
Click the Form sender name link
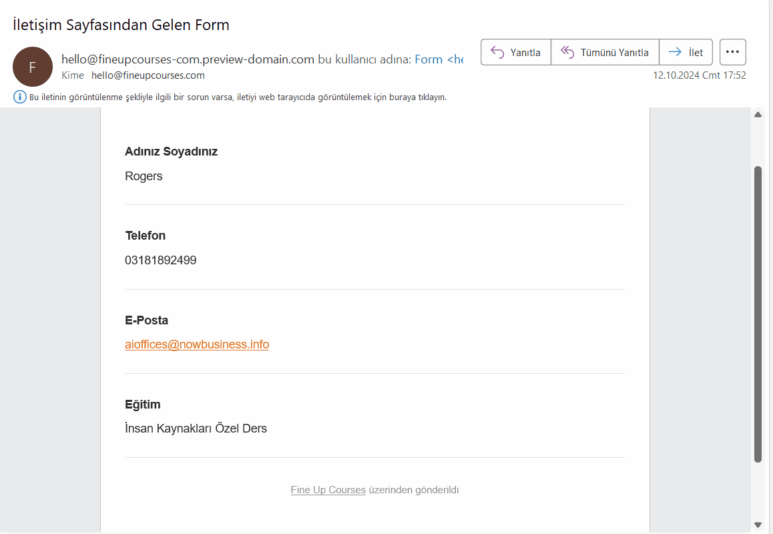(x=429, y=59)
